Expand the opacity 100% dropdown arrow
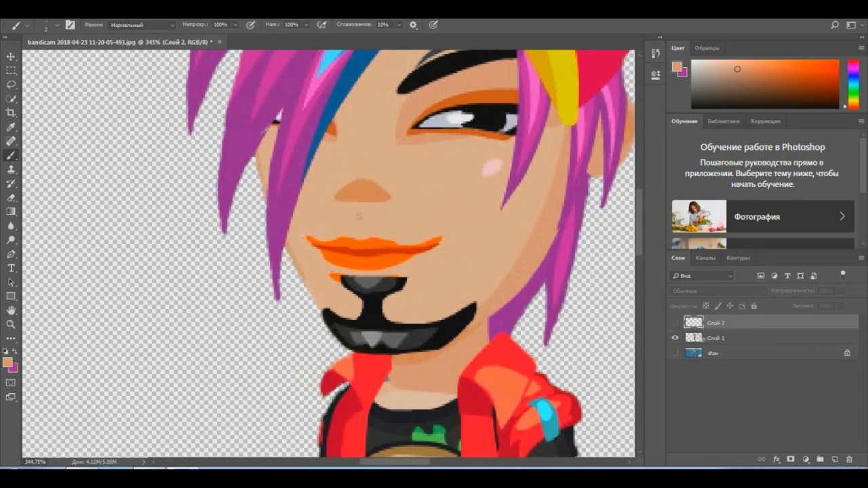The height and width of the screenshot is (488, 868). coord(235,24)
